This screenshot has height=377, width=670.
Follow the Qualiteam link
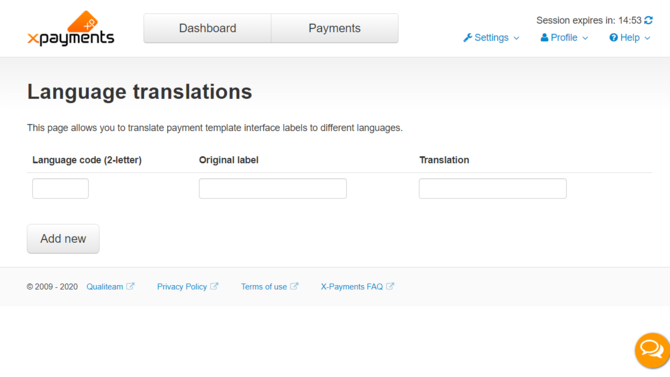point(105,287)
